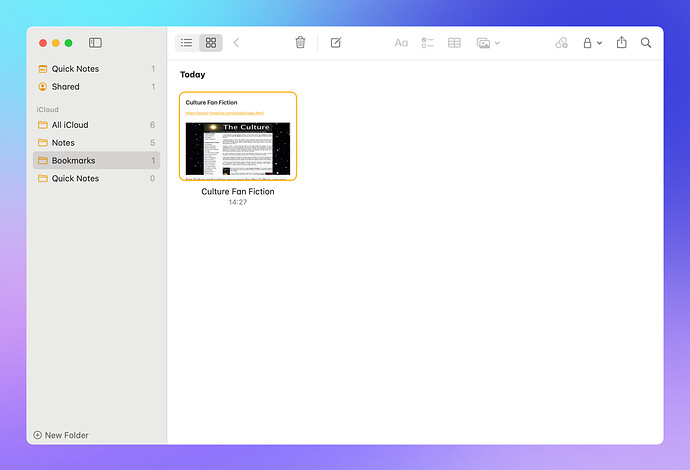Open search with magnifier icon
This screenshot has height=470, width=690.
coord(646,43)
